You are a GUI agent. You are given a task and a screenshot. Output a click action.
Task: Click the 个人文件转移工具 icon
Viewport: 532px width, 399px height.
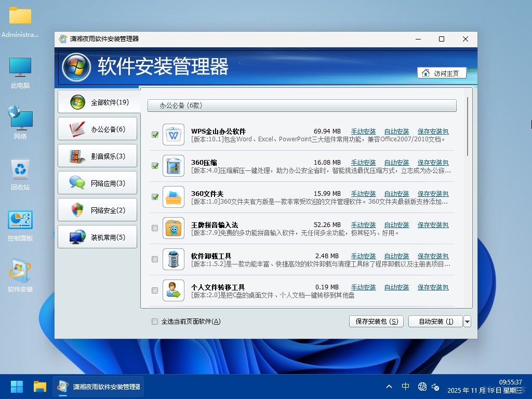click(173, 290)
